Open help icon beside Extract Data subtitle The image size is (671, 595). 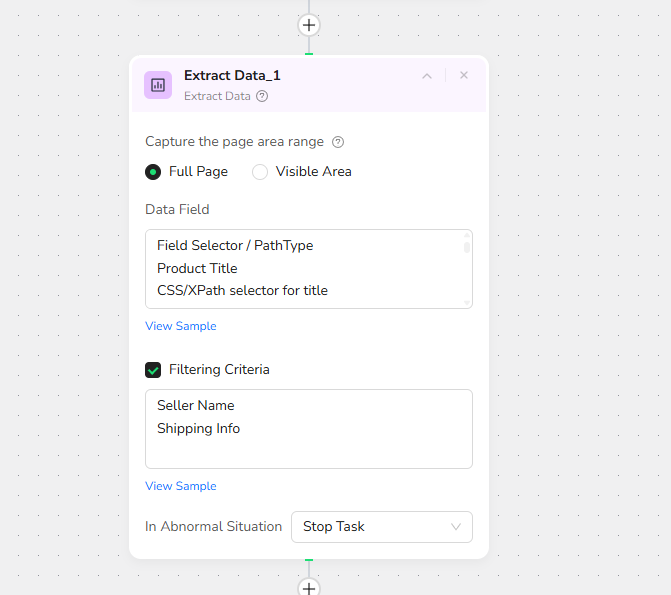pos(262,97)
